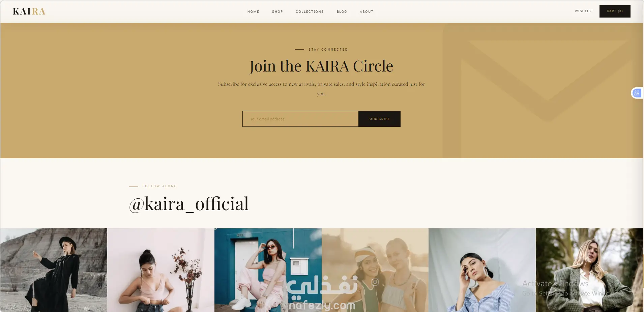Open photo of woman in pink top by vase
The image size is (644, 312).
click(x=161, y=270)
